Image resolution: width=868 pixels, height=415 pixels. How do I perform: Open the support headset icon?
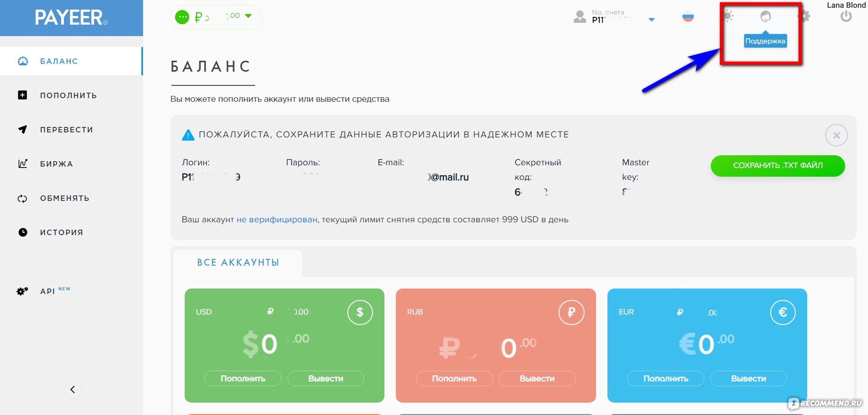[x=766, y=16]
